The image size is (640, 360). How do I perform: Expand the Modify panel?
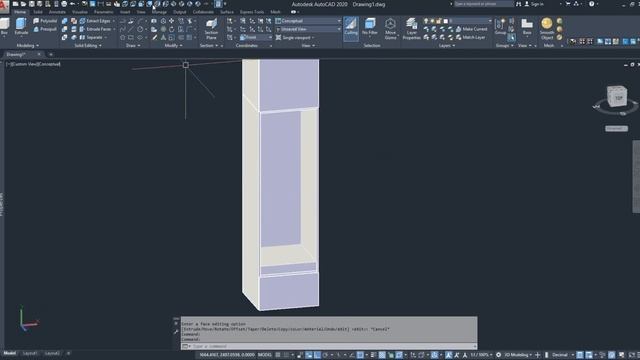173,46
